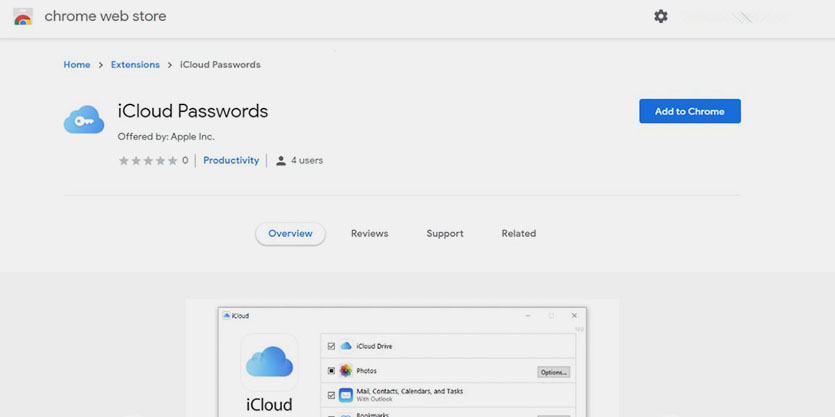Minimize the iCloud window

pyautogui.click(x=528, y=316)
